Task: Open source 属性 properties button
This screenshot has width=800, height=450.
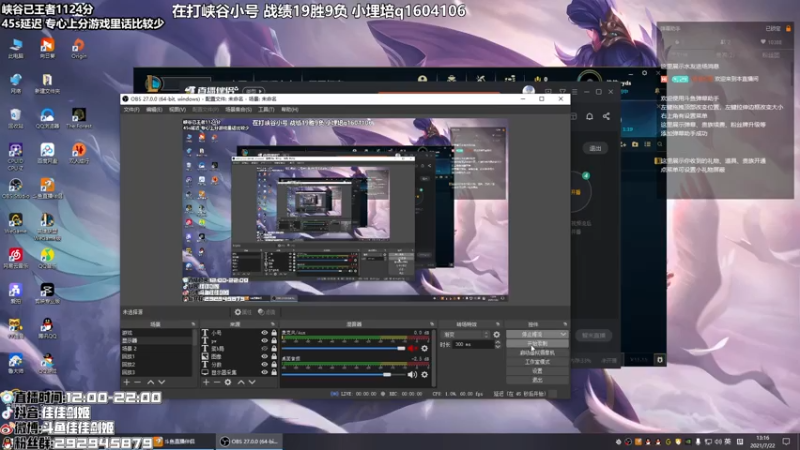Action: click(x=243, y=312)
